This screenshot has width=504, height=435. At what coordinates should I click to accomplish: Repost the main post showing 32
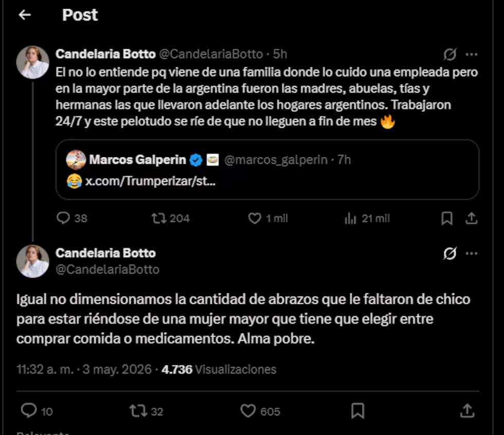pyautogui.click(x=138, y=411)
